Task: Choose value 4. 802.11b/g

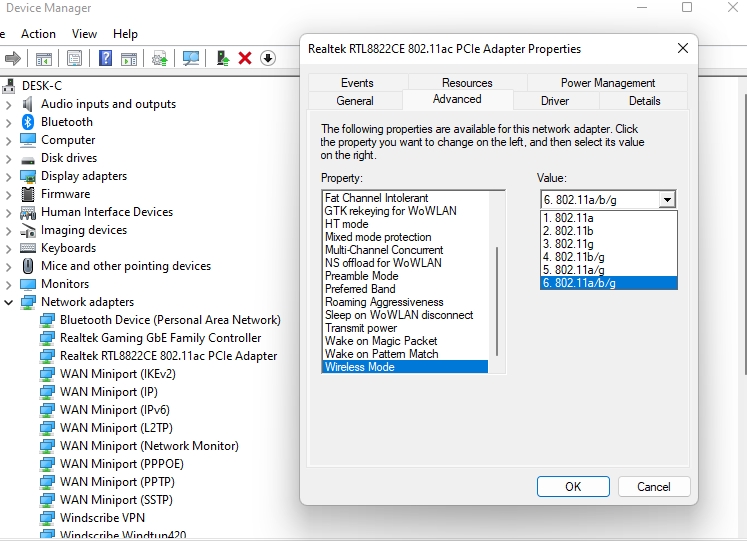Action: click(609, 257)
